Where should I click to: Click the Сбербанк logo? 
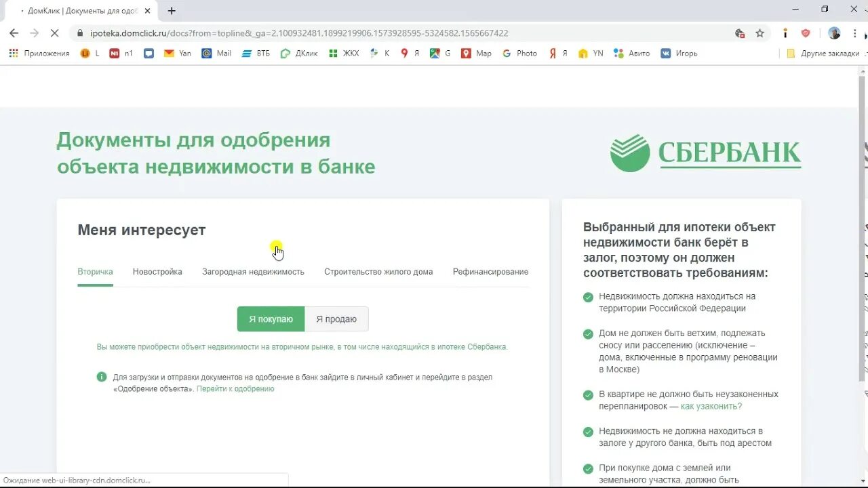(x=705, y=152)
